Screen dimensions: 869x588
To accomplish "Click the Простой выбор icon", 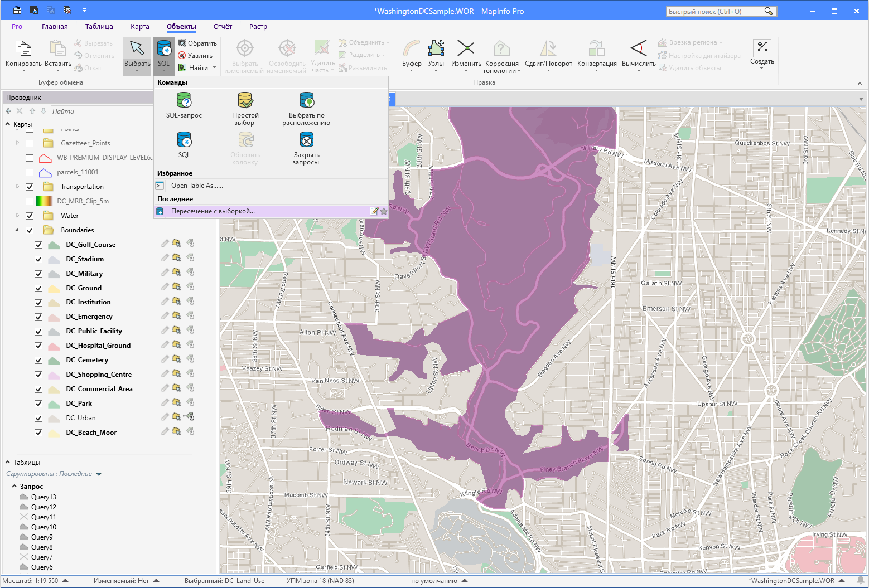I will tap(245, 100).
